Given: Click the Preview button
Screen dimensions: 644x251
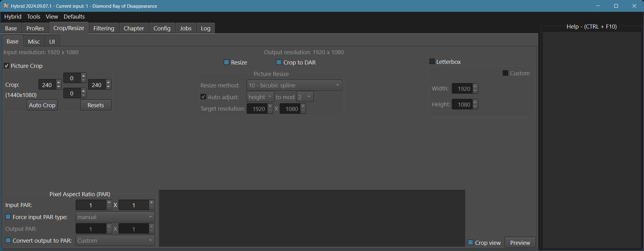Looking at the screenshot, I should [520, 243].
